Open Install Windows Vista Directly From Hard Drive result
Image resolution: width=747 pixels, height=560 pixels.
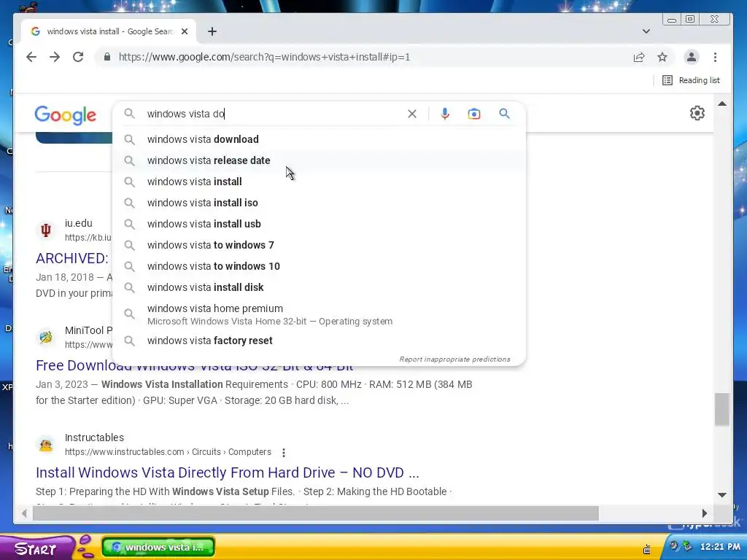coord(228,472)
